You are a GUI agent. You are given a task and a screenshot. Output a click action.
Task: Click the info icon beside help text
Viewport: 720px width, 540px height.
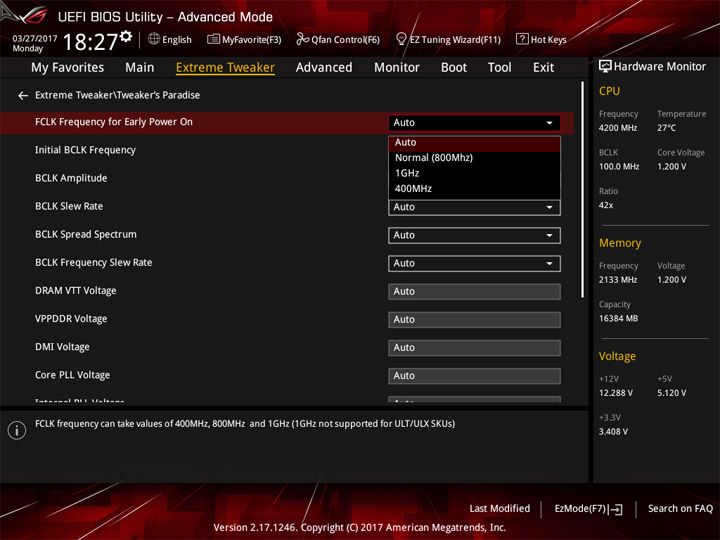coord(17,430)
